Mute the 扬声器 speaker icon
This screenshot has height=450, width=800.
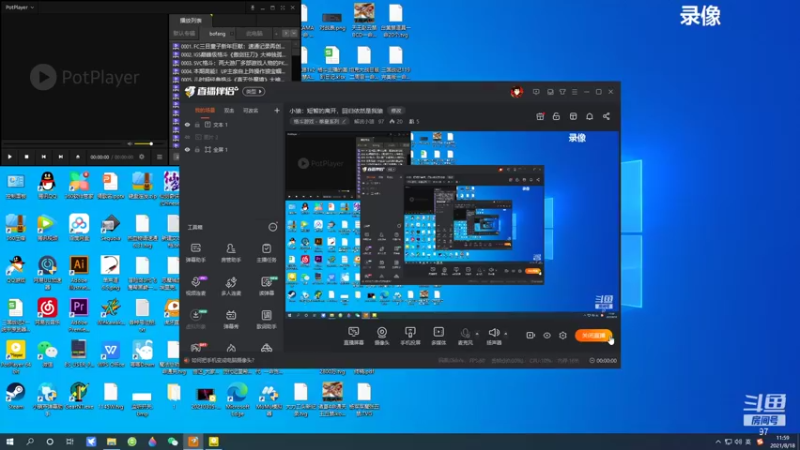pos(493,333)
